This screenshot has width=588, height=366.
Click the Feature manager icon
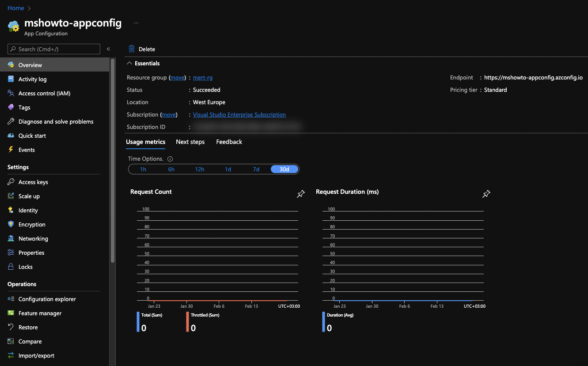point(11,313)
